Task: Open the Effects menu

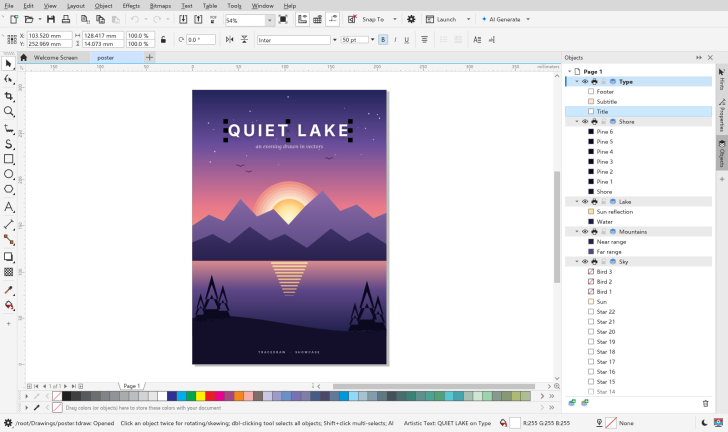Action: [x=131, y=6]
